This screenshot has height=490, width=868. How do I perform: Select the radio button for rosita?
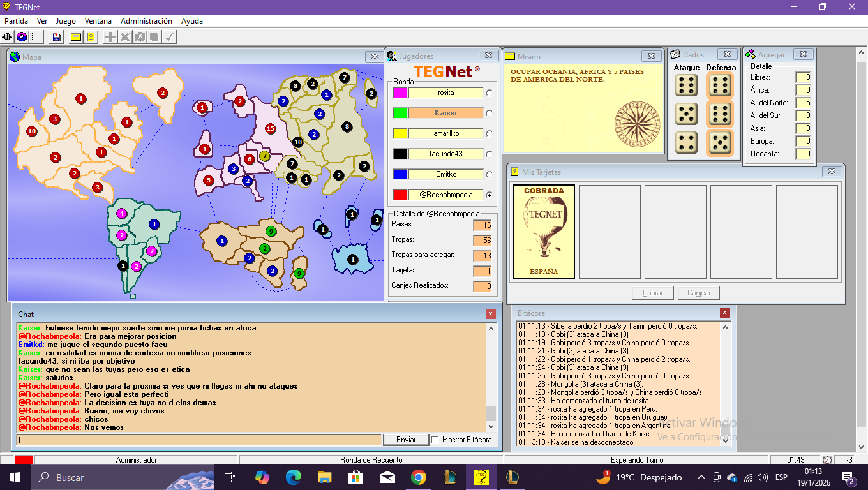[x=490, y=93]
